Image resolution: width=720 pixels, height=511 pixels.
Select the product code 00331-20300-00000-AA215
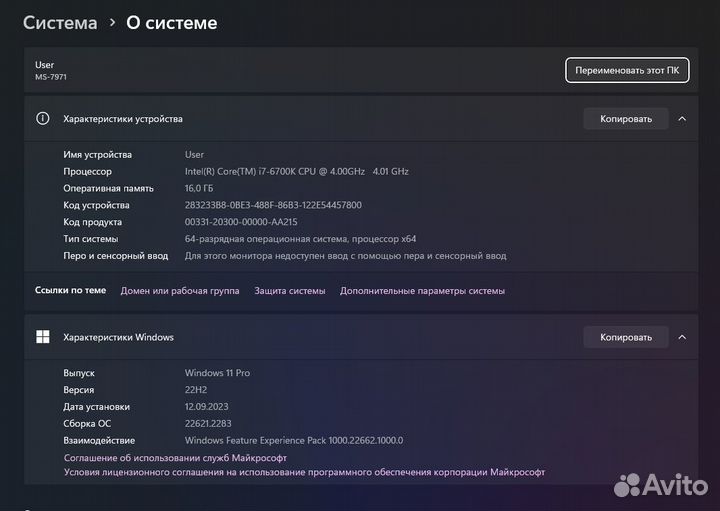(241, 222)
